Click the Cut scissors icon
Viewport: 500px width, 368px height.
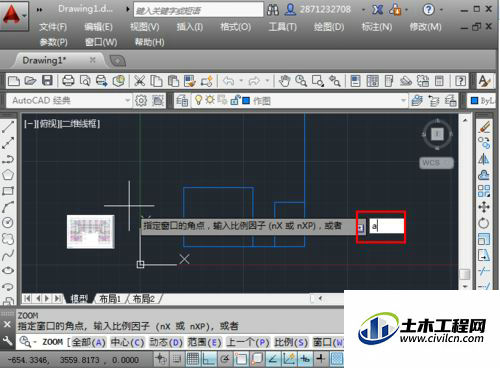pyautogui.click(x=139, y=81)
